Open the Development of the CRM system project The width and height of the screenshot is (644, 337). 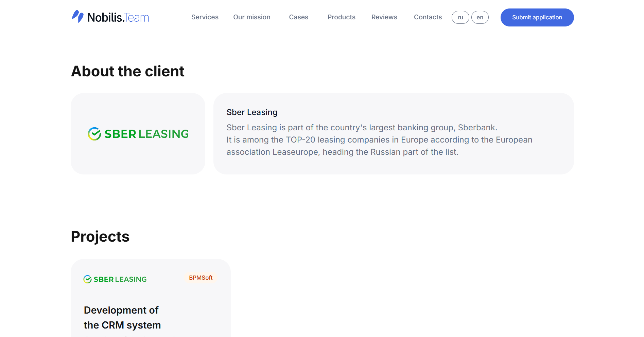[x=122, y=317]
